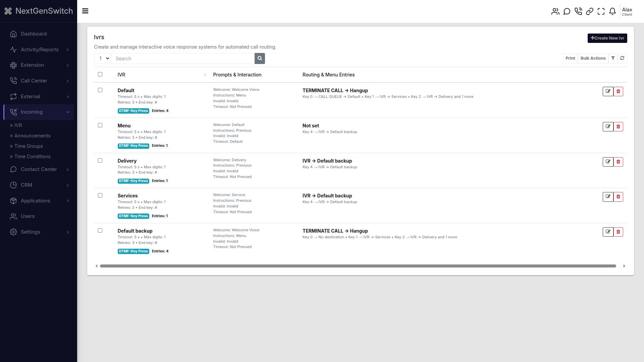The height and width of the screenshot is (362, 644).
Task: Toggle fullscreen mode icon
Action: 601,11
